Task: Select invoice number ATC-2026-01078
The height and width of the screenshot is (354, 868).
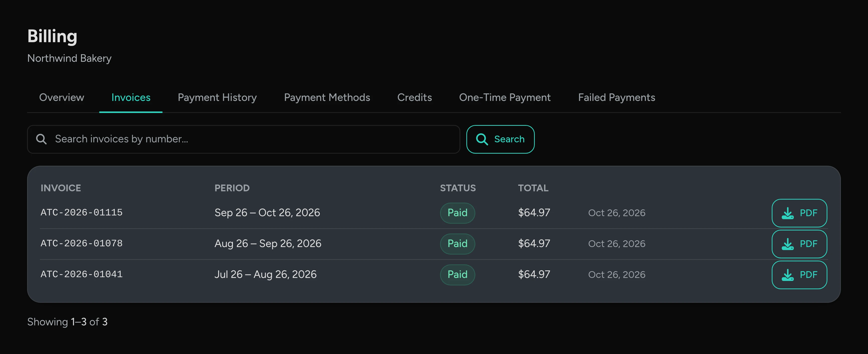Action: tap(81, 243)
